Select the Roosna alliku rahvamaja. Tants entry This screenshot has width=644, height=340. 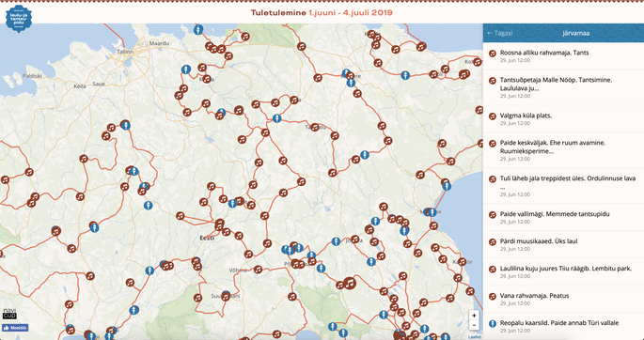point(563,55)
